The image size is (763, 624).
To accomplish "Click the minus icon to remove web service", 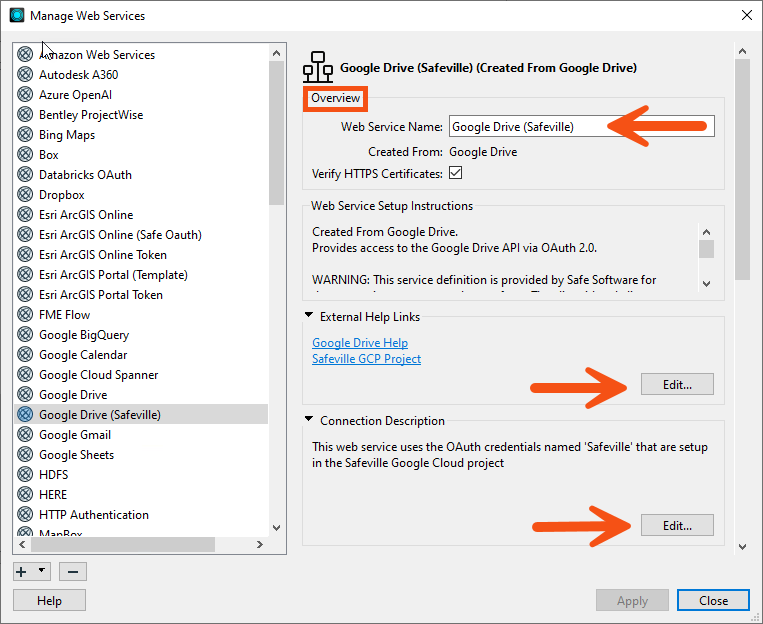I will [x=73, y=571].
